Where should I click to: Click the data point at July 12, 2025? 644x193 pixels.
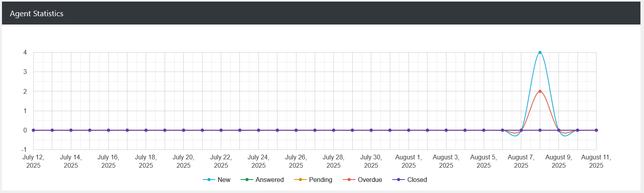coord(33,130)
